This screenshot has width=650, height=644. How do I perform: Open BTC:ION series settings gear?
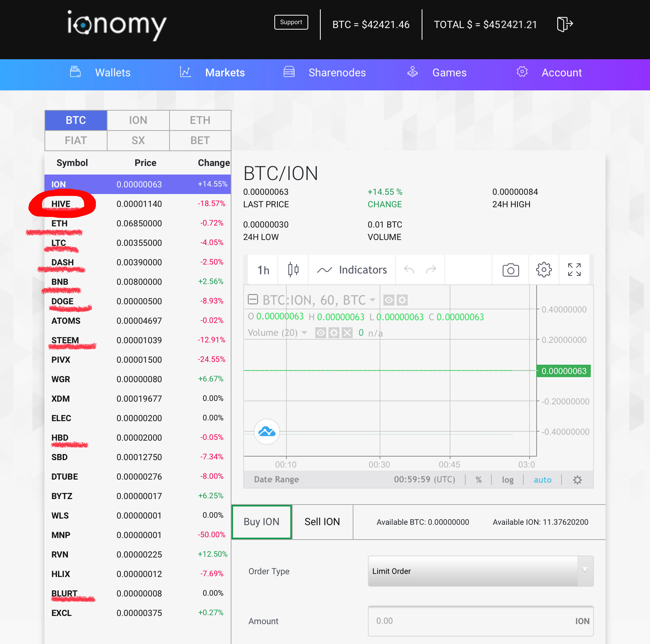click(x=402, y=300)
